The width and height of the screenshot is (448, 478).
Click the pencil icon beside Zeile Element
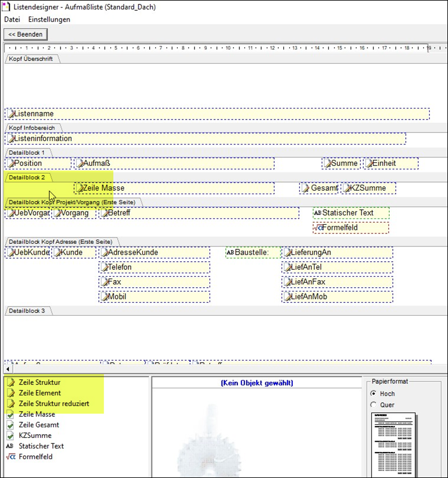tap(10, 393)
